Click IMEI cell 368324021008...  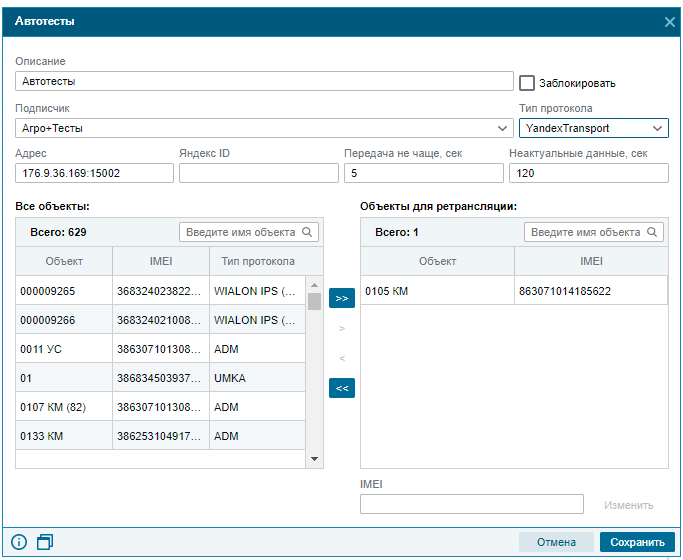coord(161,320)
